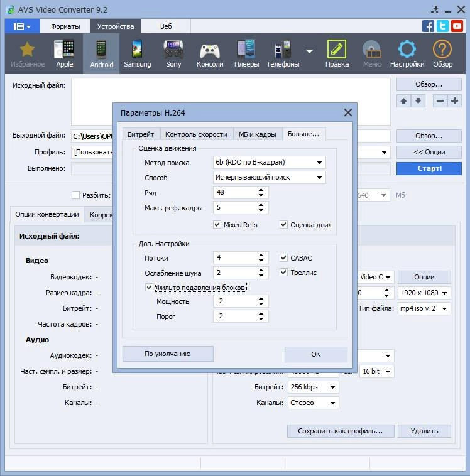
Task: Open the Twitter page icon
Action: point(442,26)
